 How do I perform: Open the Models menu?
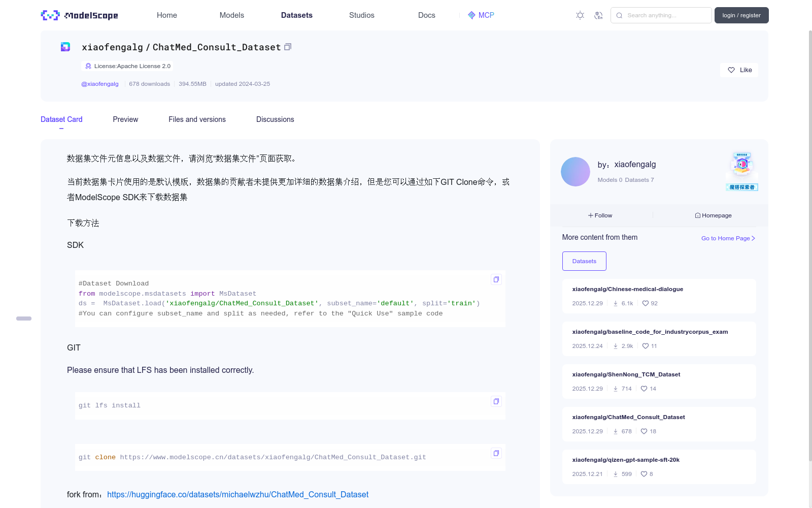pos(232,15)
